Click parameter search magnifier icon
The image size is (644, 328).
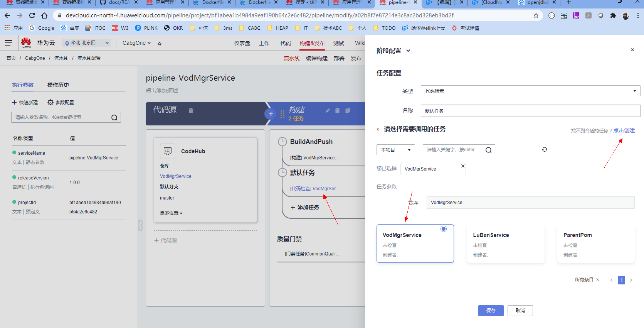click(x=114, y=118)
